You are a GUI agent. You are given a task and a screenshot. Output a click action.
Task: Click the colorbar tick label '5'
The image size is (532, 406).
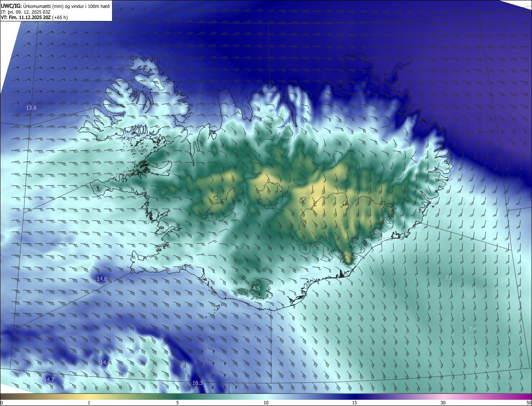pyautogui.click(x=177, y=403)
